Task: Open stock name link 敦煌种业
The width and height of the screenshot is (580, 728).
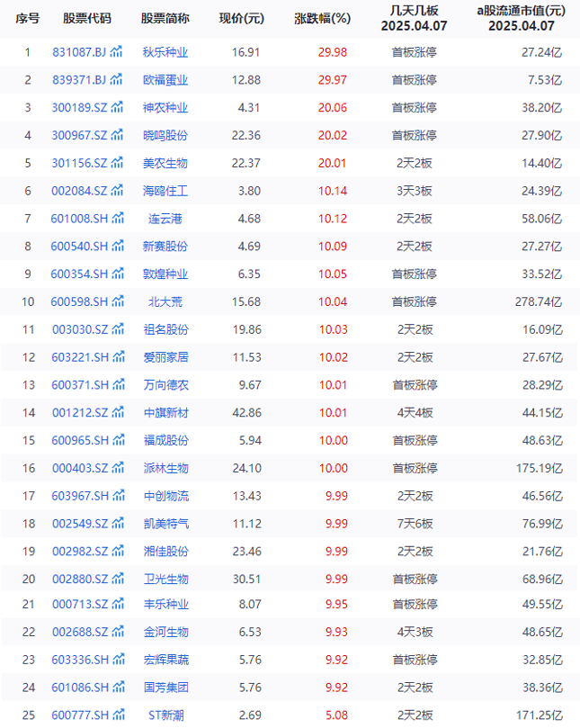Action: [165, 274]
